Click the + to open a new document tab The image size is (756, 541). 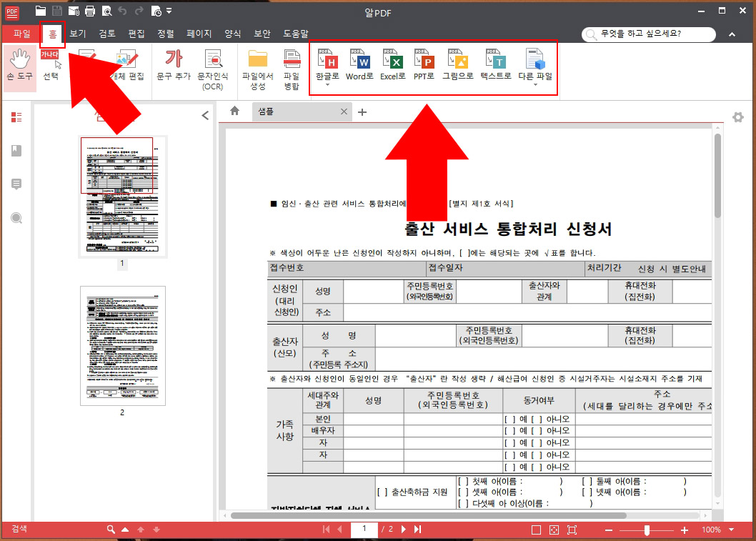(362, 111)
